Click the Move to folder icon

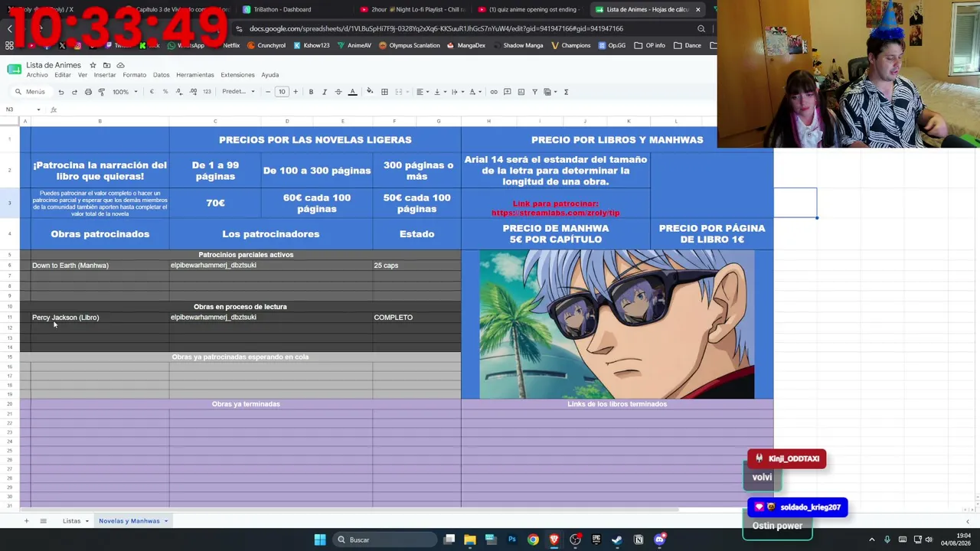[x=106, y=65]
